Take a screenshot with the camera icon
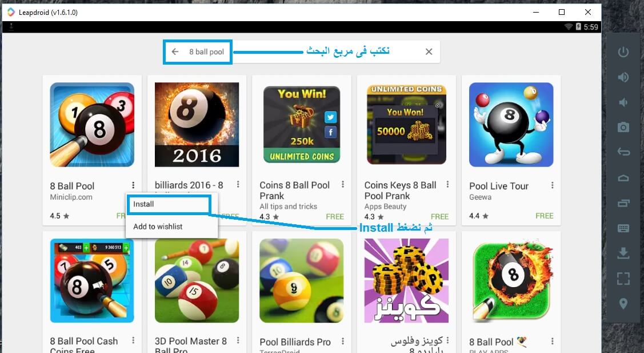This screenshot has width=644, height=353. [x=623, y=127]
